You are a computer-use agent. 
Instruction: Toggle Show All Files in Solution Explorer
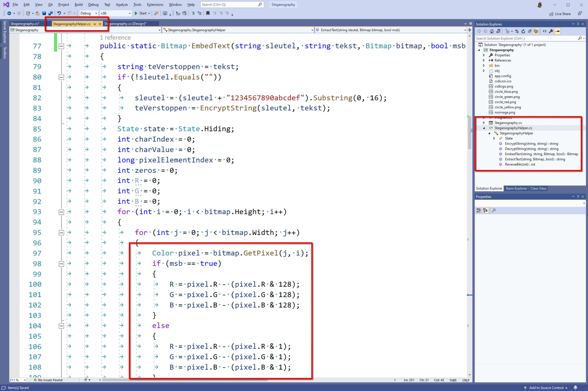536,31
